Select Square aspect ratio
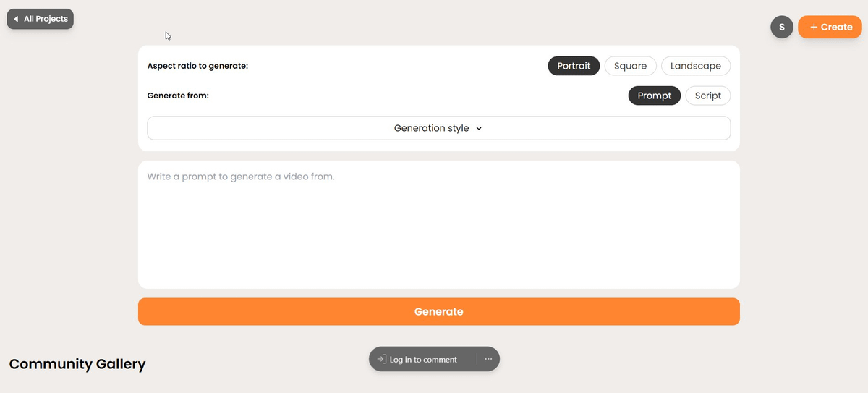The height and width of the screenshot is (393, 868). coord(630,66)
